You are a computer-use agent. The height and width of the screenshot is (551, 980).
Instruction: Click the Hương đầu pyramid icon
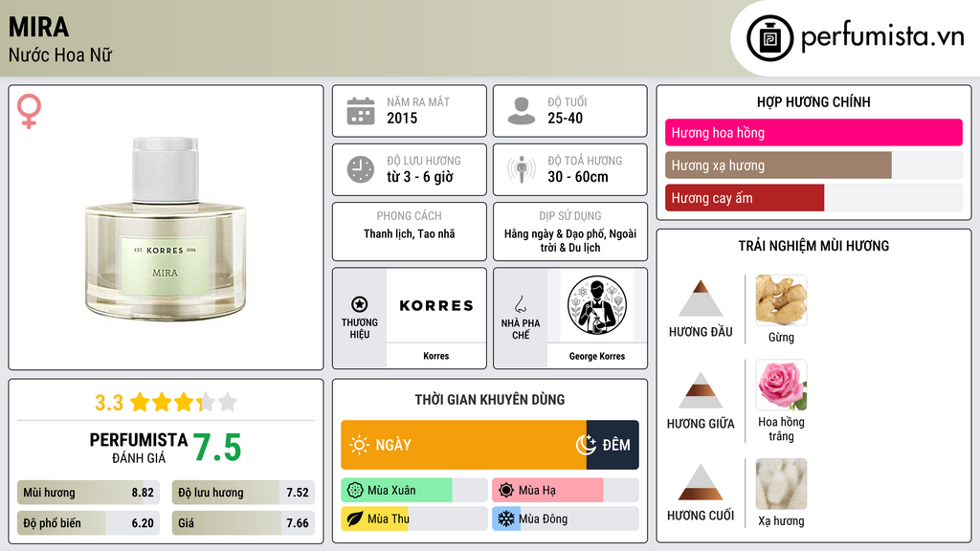701,298
